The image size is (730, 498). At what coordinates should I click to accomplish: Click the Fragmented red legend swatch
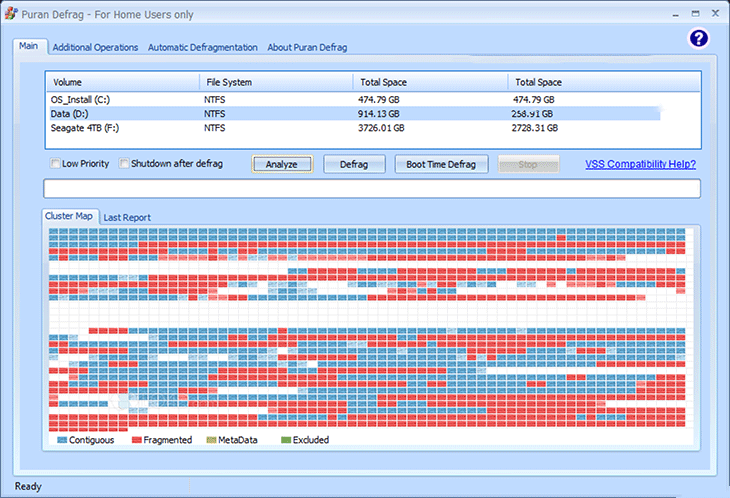(137, 440)
